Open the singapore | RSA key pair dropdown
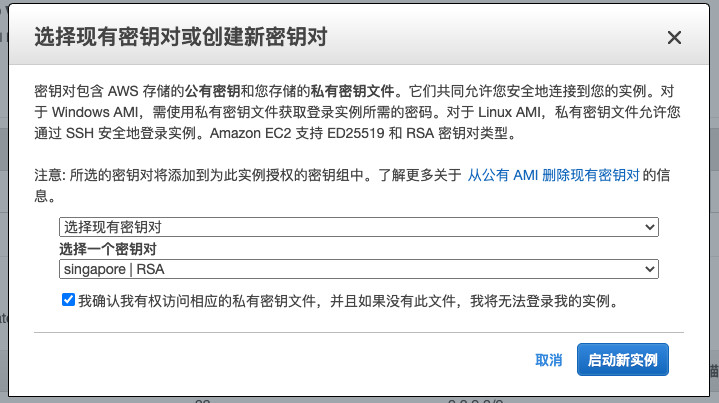The height and width of the screenshot is (403, 719). coord(358,268)
